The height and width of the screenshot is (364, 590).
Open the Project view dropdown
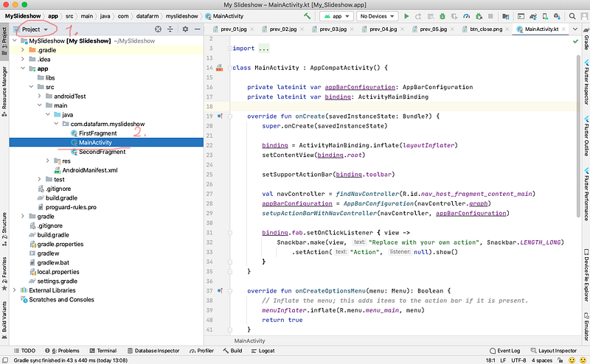31,29
